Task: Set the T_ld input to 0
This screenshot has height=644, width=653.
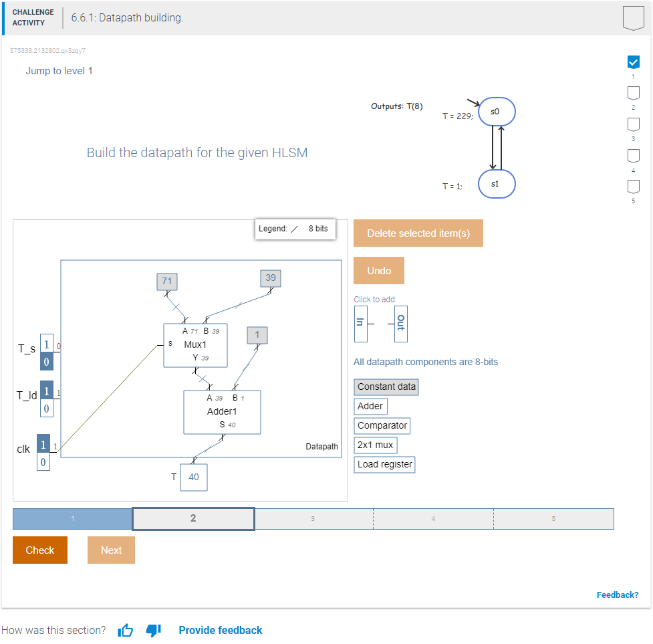Action: tap(46, 409)
